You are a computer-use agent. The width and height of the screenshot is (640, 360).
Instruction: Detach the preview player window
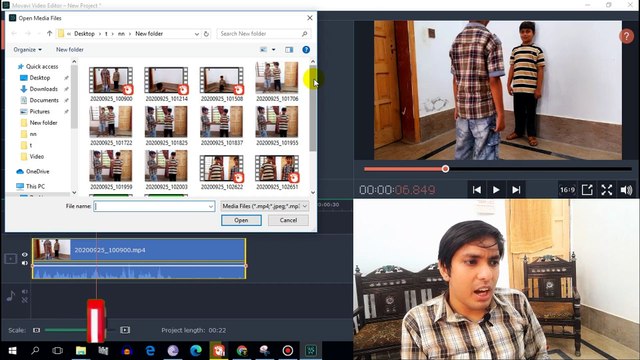point(587,190)
